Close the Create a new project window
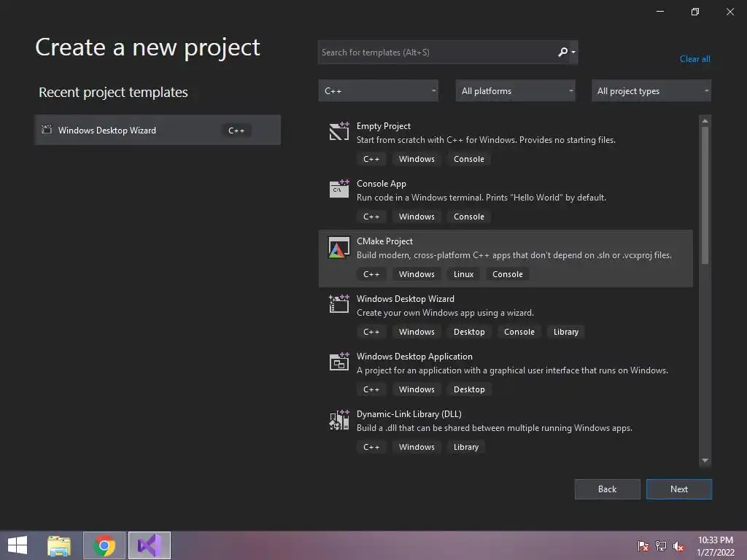Screen dimensions: 747x560 [x=729, y=12]
